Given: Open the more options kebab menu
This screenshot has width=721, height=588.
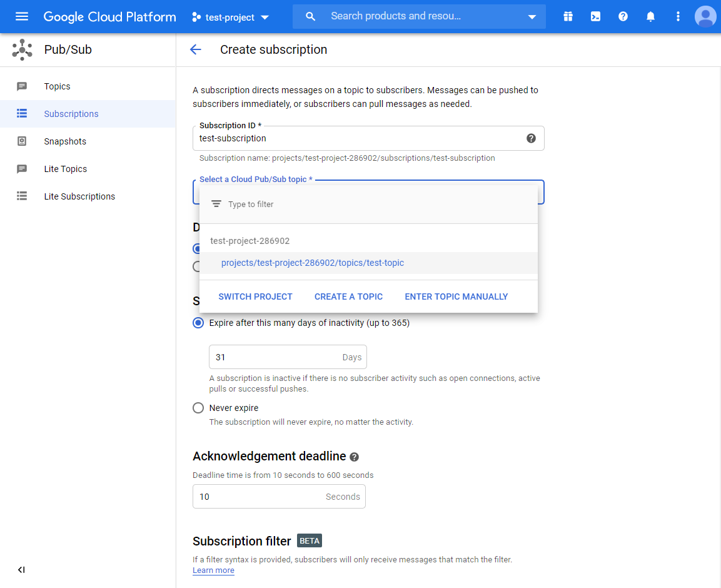Looking at the screenshot, I should [678, 16].
